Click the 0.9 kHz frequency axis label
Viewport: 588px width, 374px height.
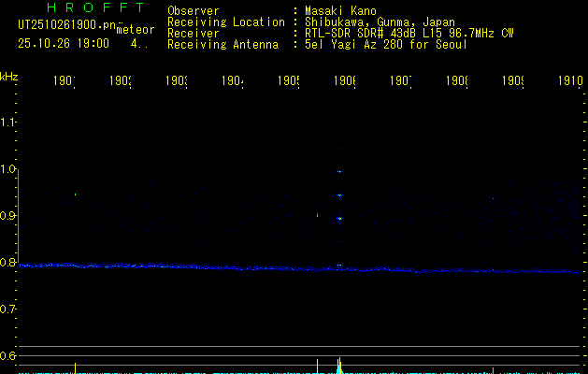pyautogui.click(x=9, y=216)
